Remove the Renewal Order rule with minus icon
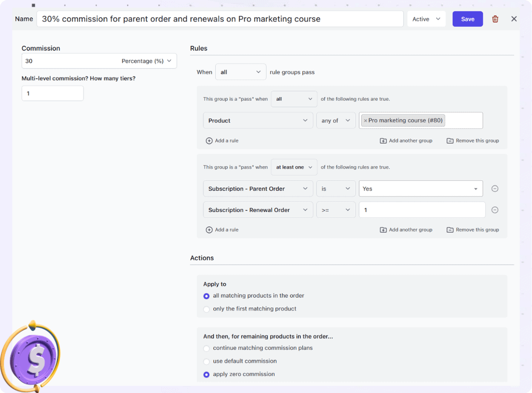The height and width of the screenshot is (393, 532). [x=495, y=209]
